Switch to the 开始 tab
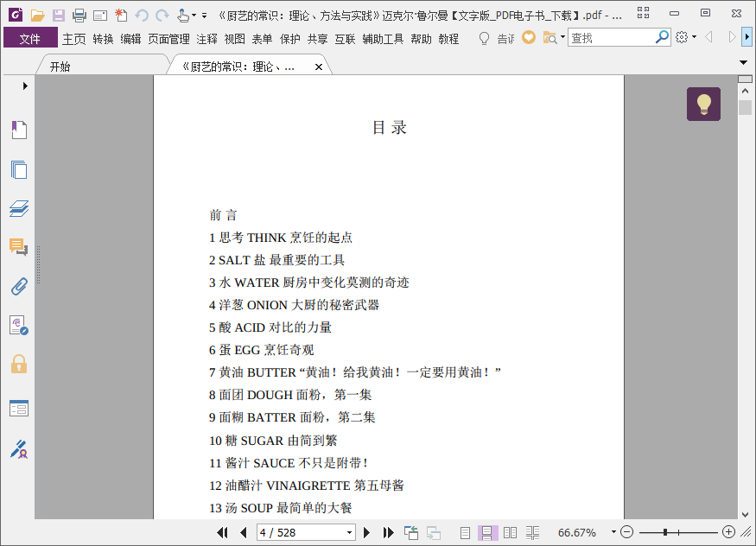The width and height of the screenshot is (756, 546). pos(60,67)
